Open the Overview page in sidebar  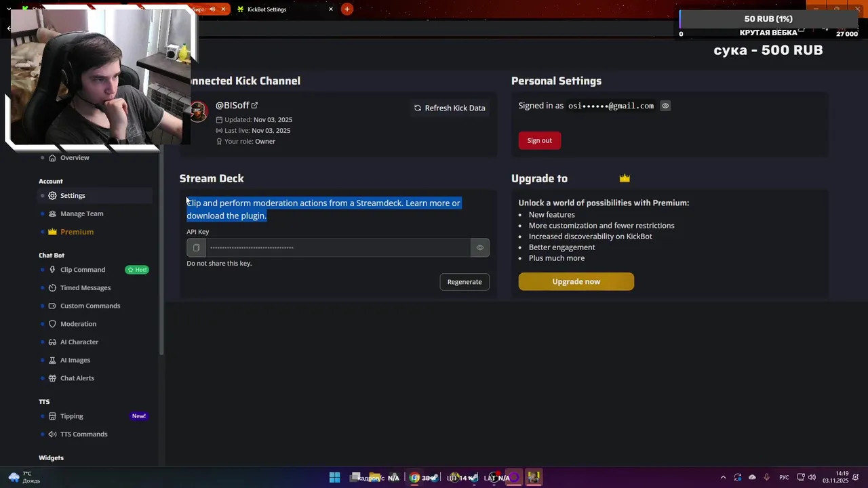(x=75, y=158)
